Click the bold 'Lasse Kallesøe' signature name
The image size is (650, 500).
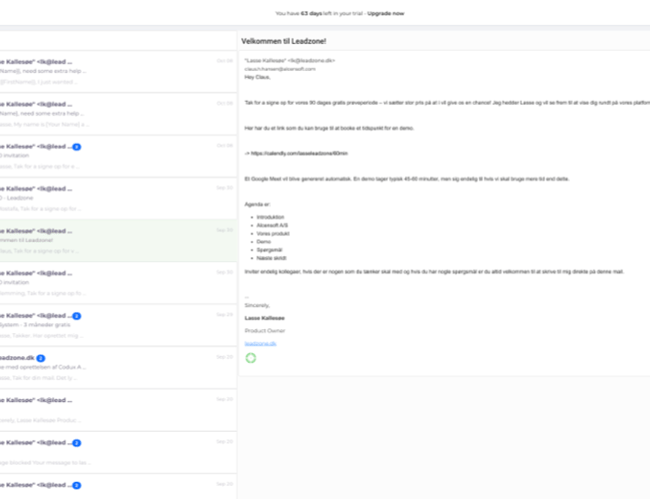coord(264,318)
